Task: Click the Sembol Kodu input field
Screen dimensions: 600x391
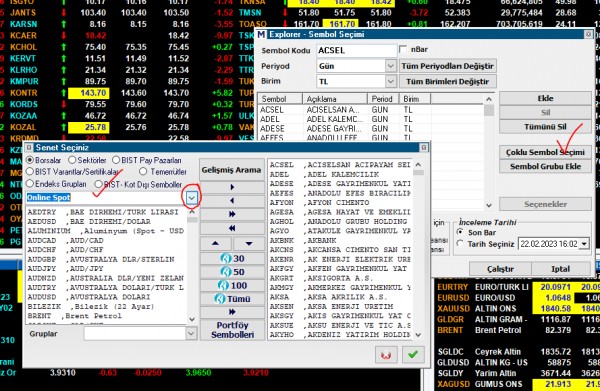Action: pos(357,51)
